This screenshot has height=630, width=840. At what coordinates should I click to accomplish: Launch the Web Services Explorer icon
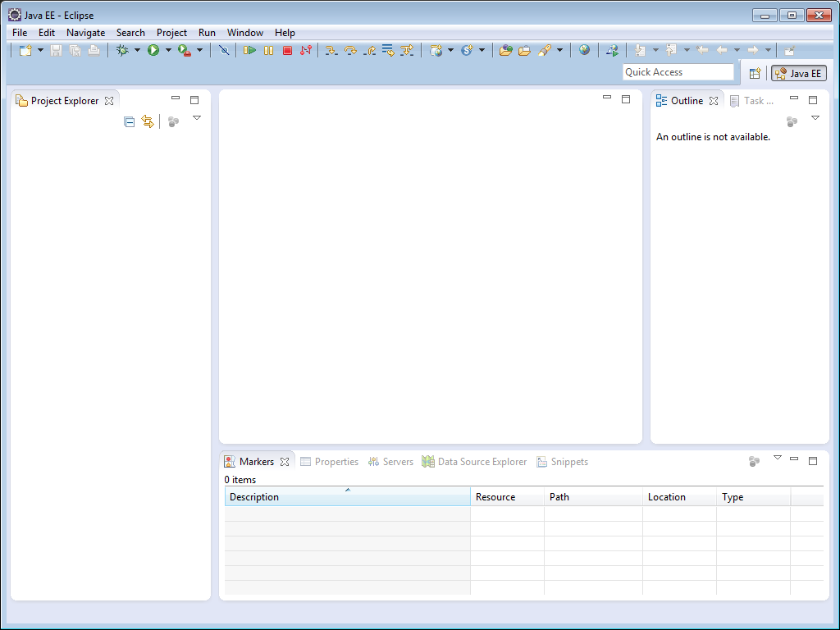[612, 50]
